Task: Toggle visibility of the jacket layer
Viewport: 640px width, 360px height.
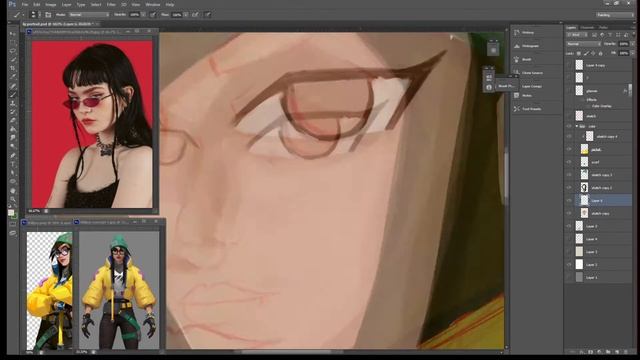Action: pyautogui.click(x=569, y=149)
